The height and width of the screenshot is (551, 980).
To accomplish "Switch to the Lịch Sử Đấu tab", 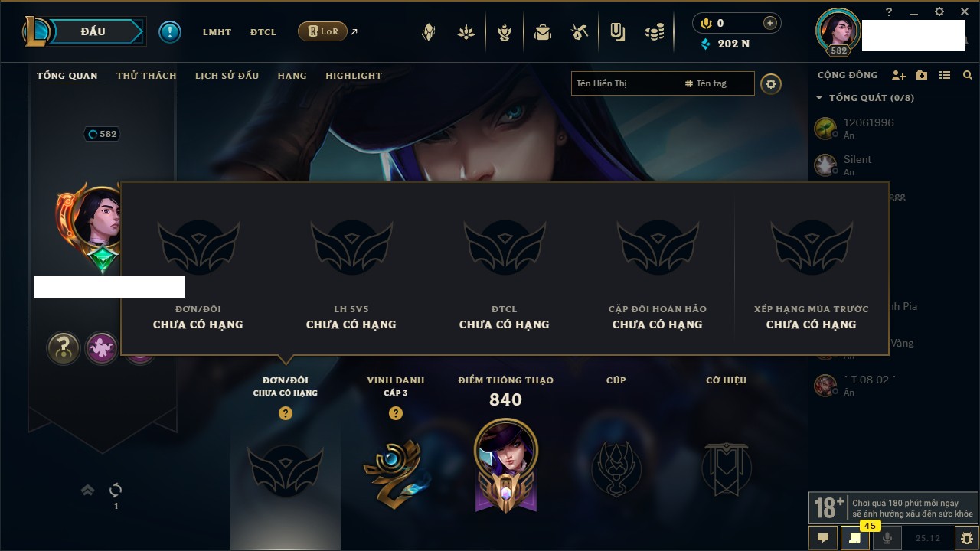I will [227, 76].
